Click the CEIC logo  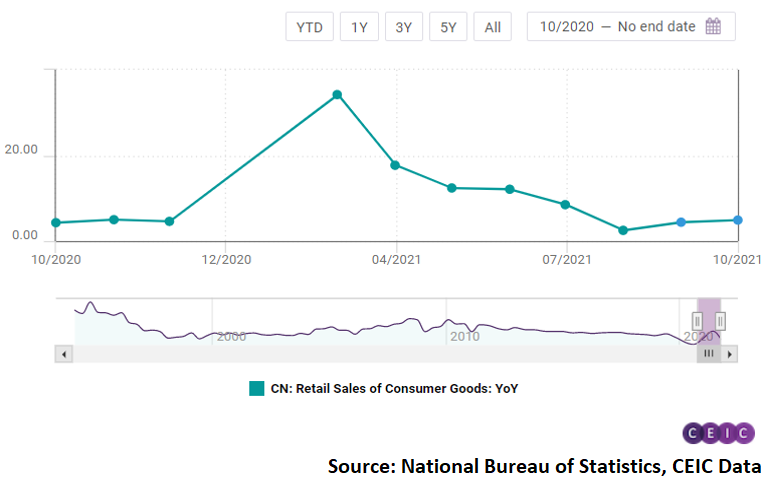[719, 433]
